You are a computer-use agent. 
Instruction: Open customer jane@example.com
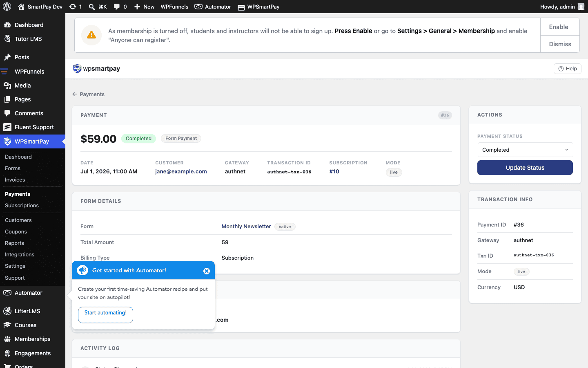pos(181,171)
